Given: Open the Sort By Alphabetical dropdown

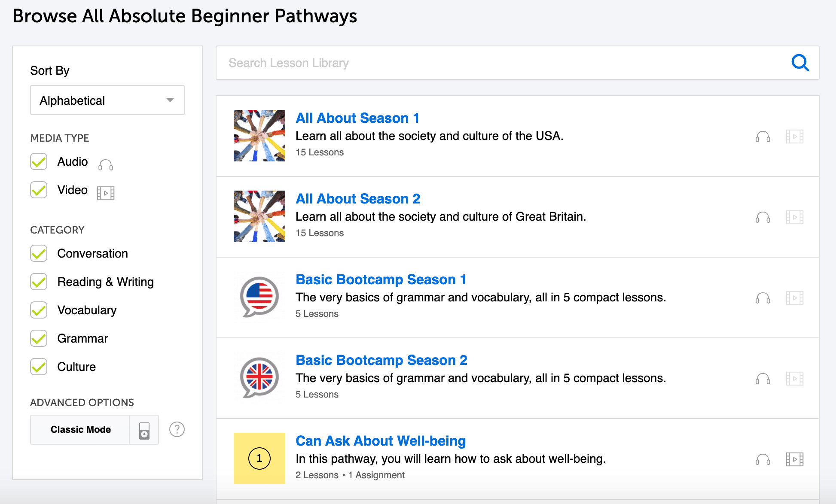Looking at the screenshot, I should pyautogui.click(x=107, y=100).
